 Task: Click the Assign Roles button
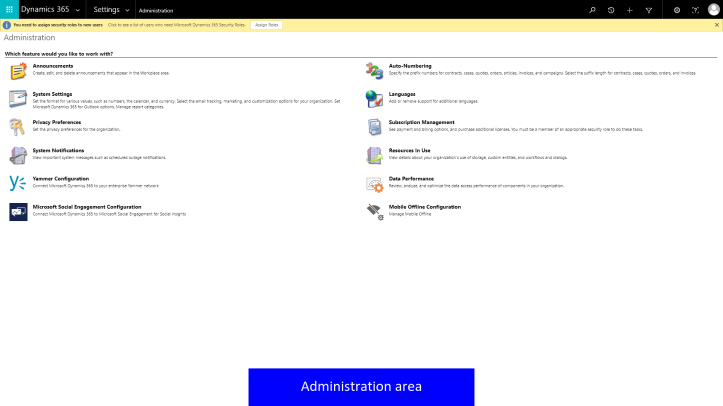click(267, 25)
